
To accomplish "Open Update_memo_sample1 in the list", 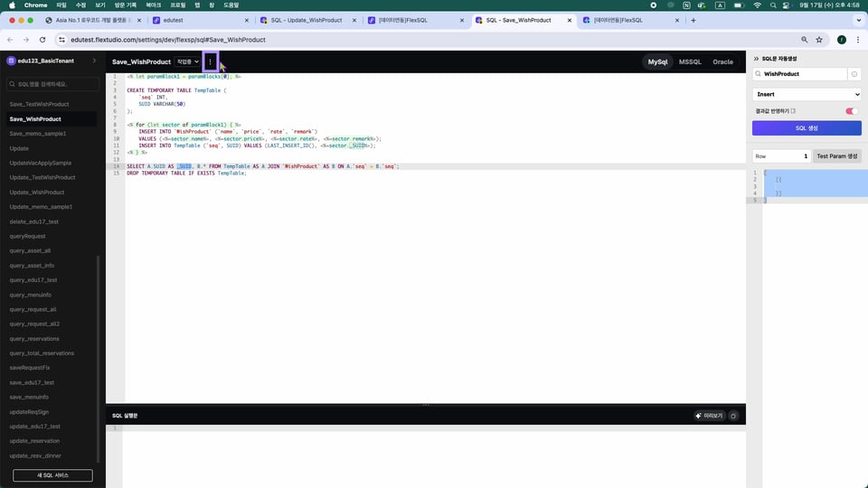I will pyautogui.click(x=41, y=207).
